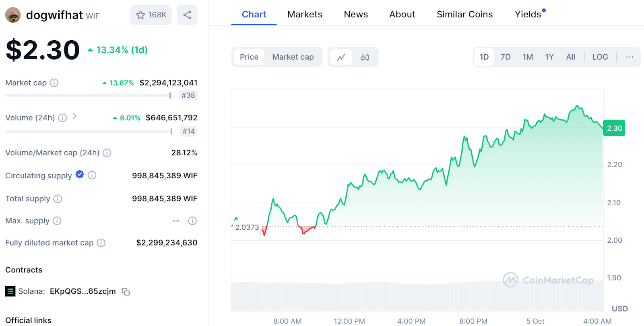The image size is (644, 326).
Task: Expand Volume (24h) details chevron
Action: click(x=75, y=117)
